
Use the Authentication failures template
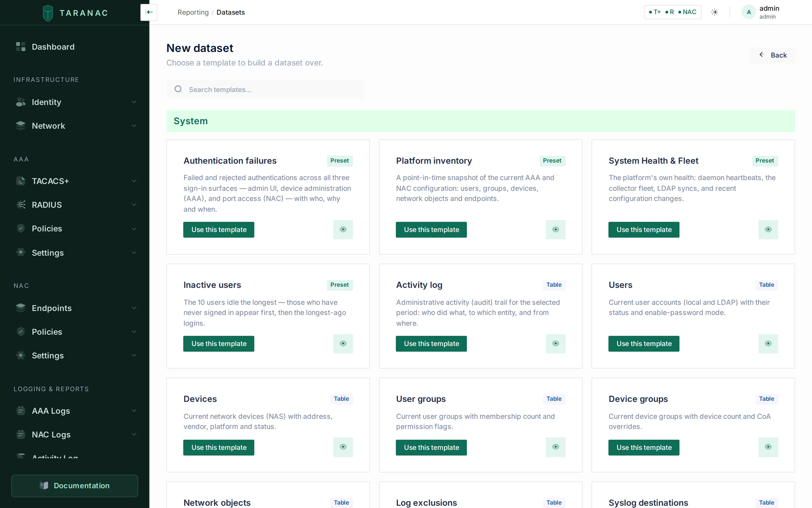pyautogui.click(x=219, y=229)
